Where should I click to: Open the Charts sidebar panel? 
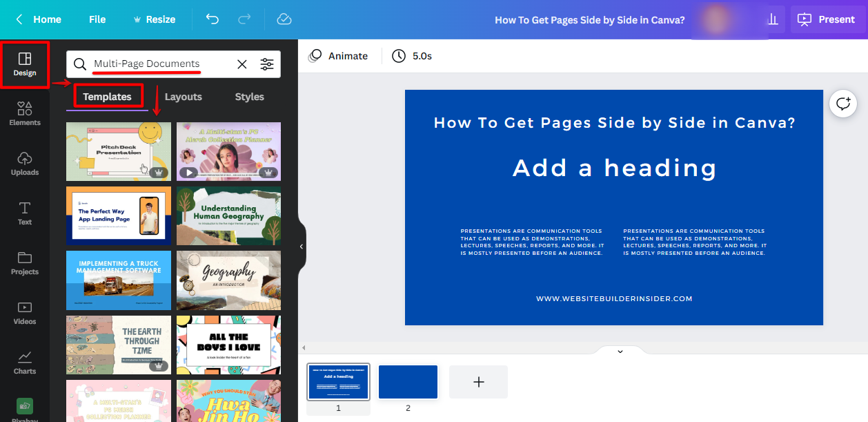25,363
